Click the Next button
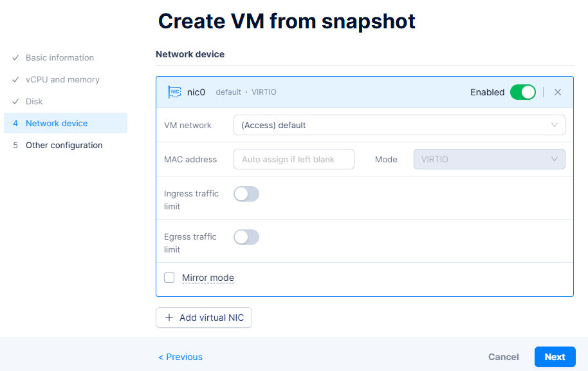 (x=555, y=357)
